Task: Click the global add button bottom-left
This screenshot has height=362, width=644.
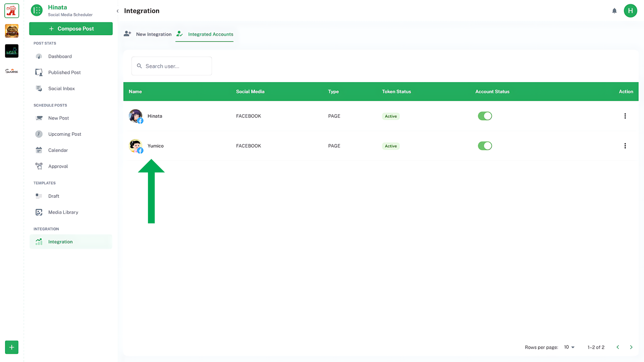Action: tap(11, 347)
